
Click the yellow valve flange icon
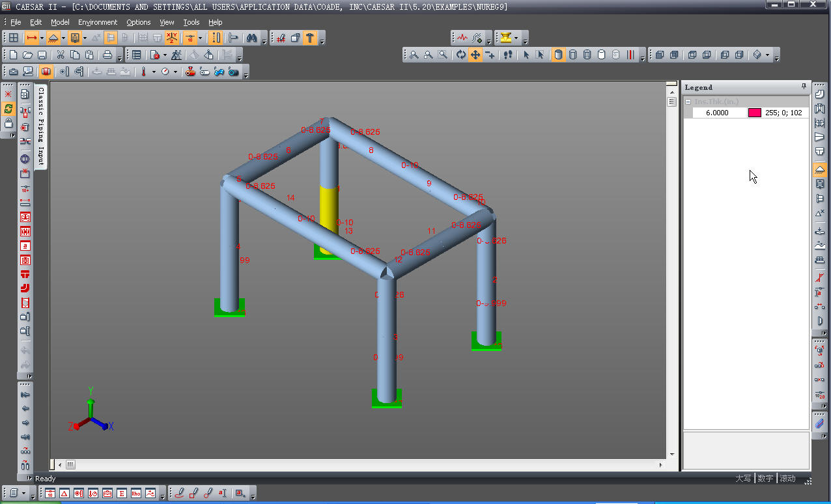[x=505, y=38]
